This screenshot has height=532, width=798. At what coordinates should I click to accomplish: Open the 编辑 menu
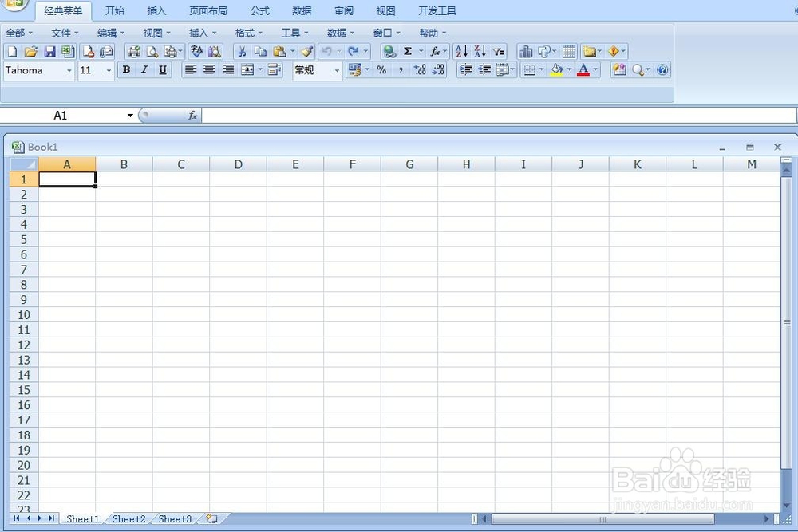[110, 33]
